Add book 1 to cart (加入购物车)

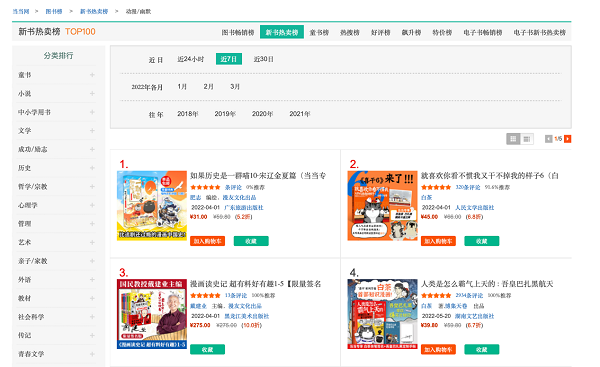207,241
